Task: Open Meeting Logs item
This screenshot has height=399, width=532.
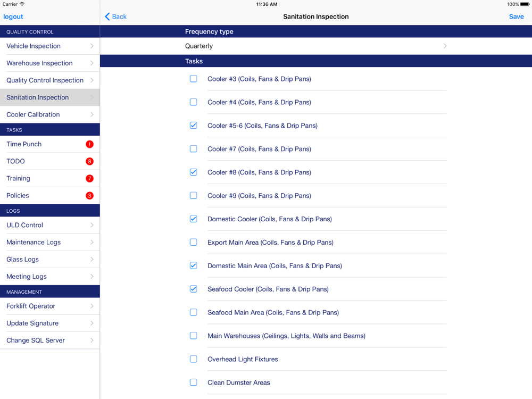Action: [50, 277]
